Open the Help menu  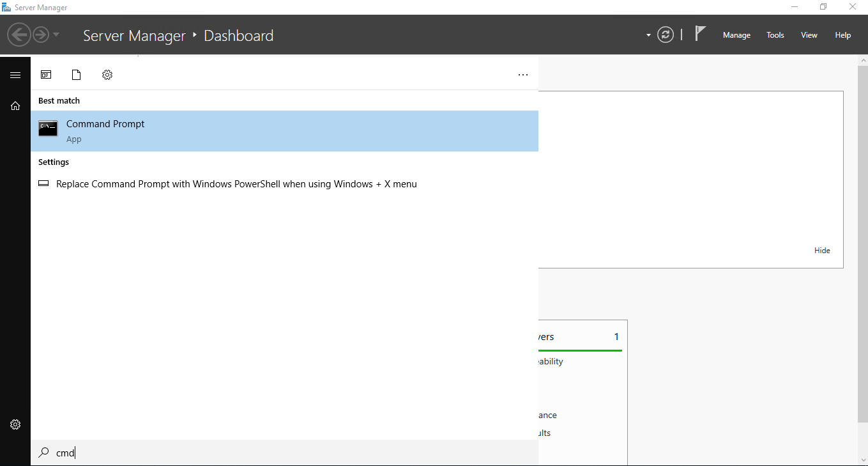pyautogui.click(x=843, y=35)
